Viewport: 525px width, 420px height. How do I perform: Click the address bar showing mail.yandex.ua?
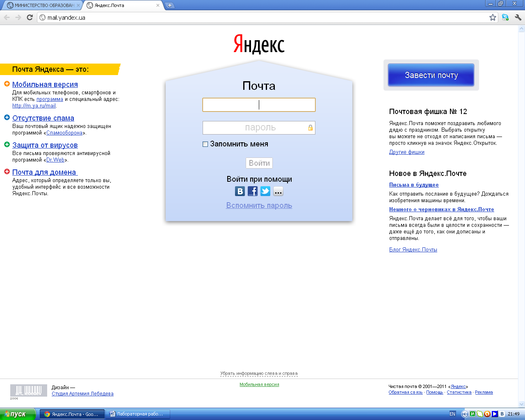262,17
